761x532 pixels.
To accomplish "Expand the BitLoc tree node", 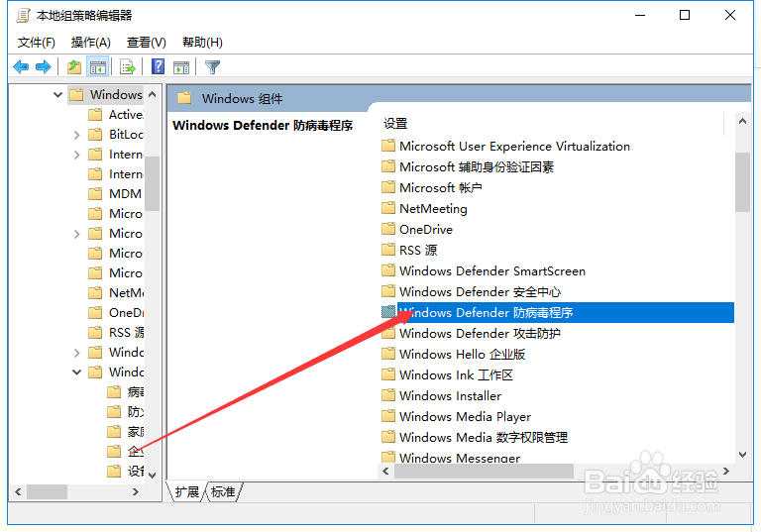I will 76,135.
